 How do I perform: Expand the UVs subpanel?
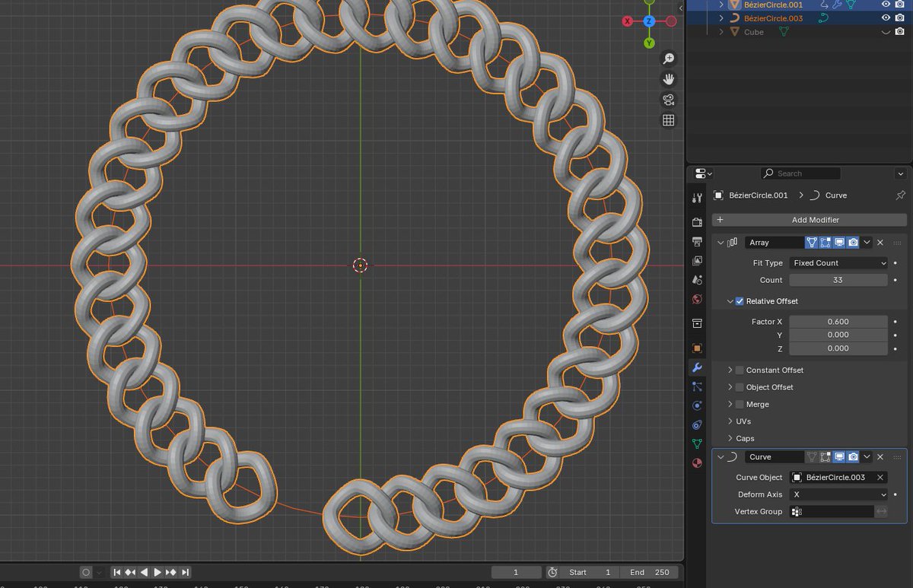[x=730, y=421]
